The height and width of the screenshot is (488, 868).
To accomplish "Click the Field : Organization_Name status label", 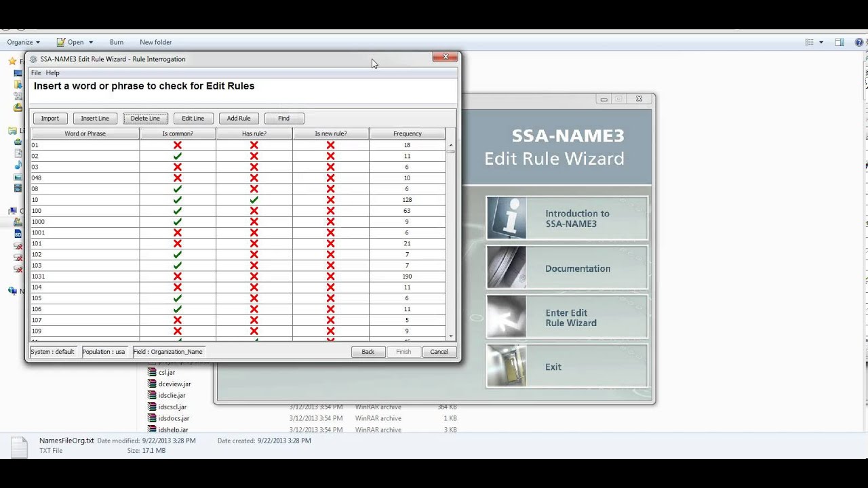I will [x=167, y=352].
